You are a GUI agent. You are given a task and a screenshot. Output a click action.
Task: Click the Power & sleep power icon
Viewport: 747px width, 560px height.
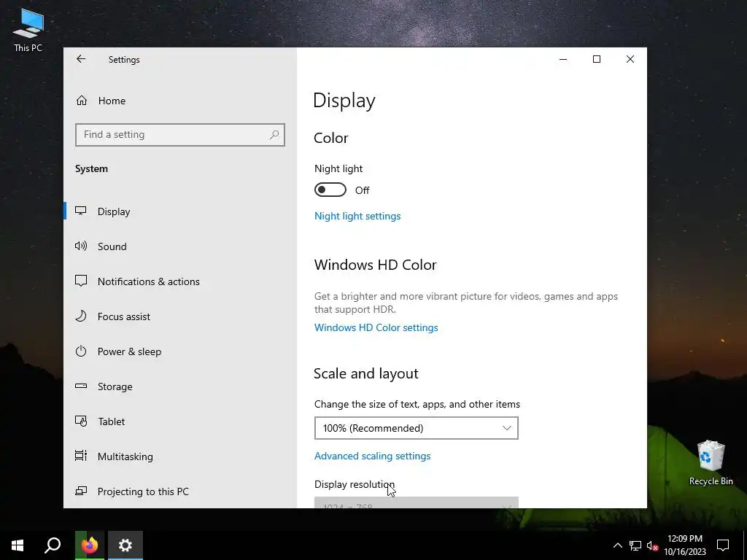(81, 351)
